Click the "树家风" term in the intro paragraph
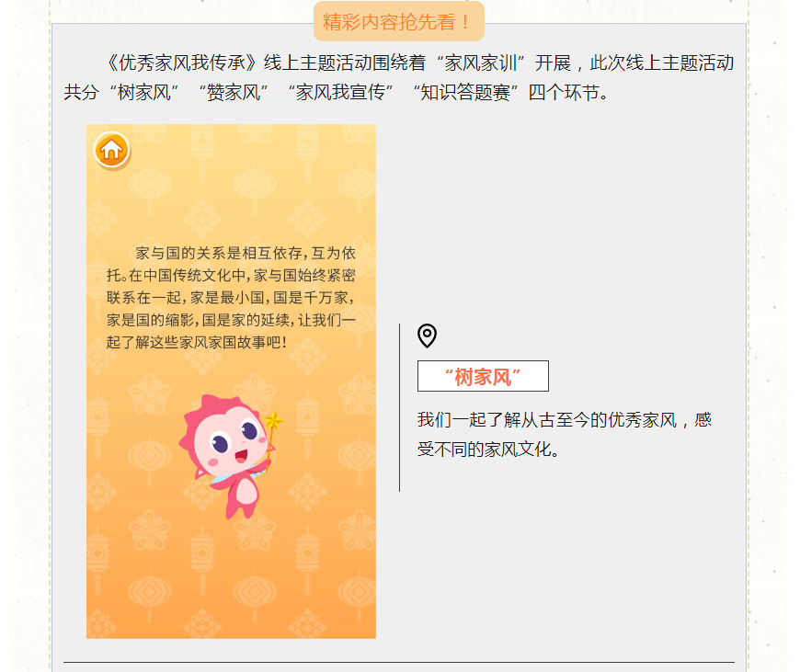800x672 pixels. coord(143,93)
